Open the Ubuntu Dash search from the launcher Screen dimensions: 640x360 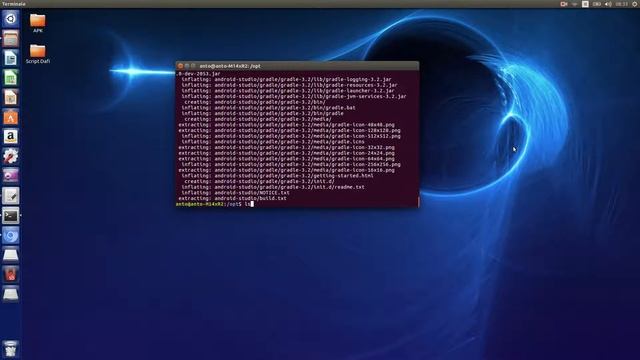tap(11, 19)
